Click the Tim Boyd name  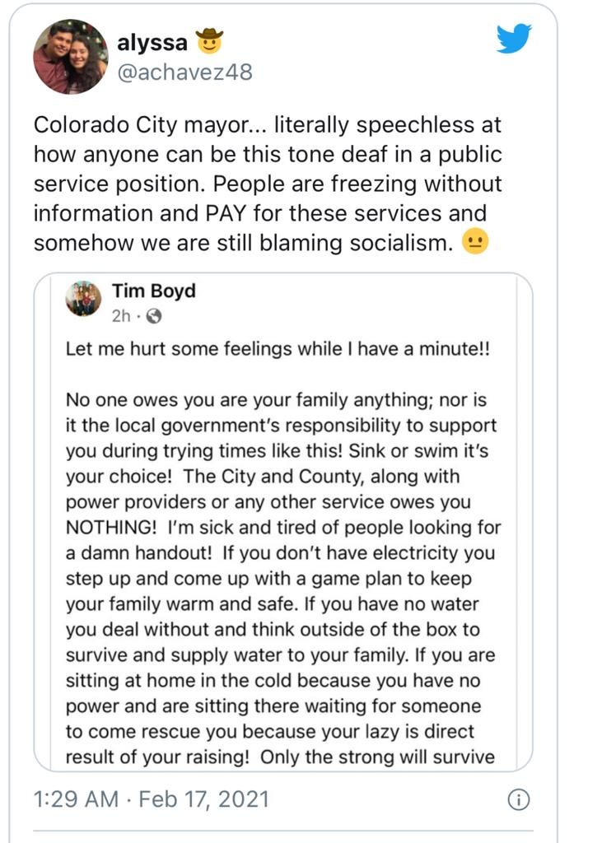154,291
